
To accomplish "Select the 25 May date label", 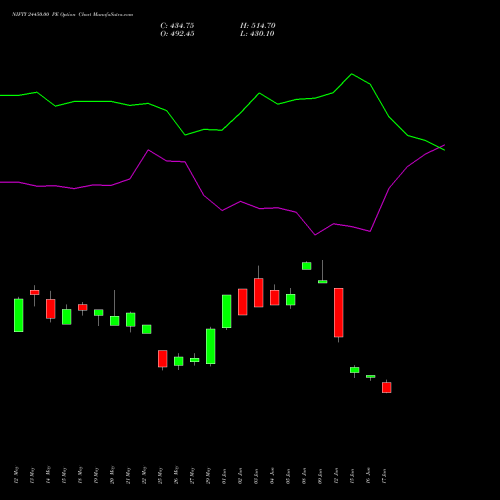I will coord(161,475).
